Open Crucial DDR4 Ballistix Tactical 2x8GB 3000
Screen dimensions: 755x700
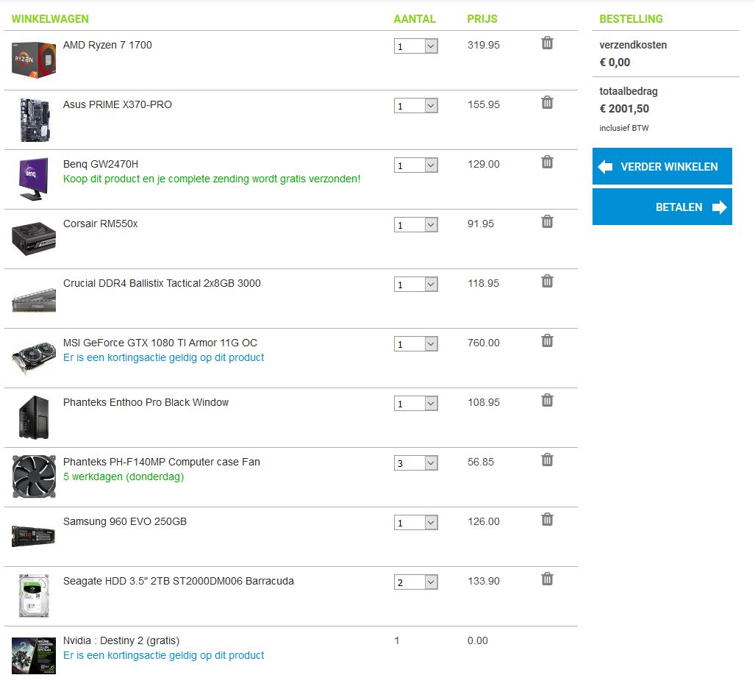point(162,283)
